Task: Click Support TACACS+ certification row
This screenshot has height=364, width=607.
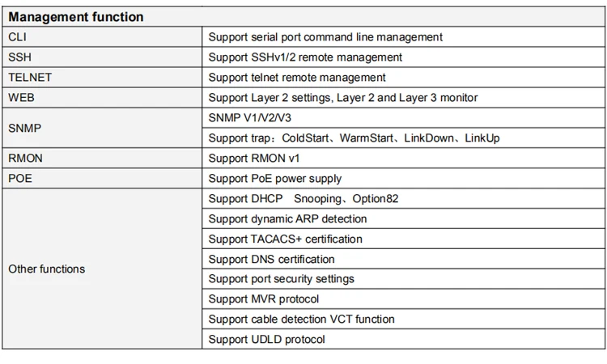Action: coord(285,239)
